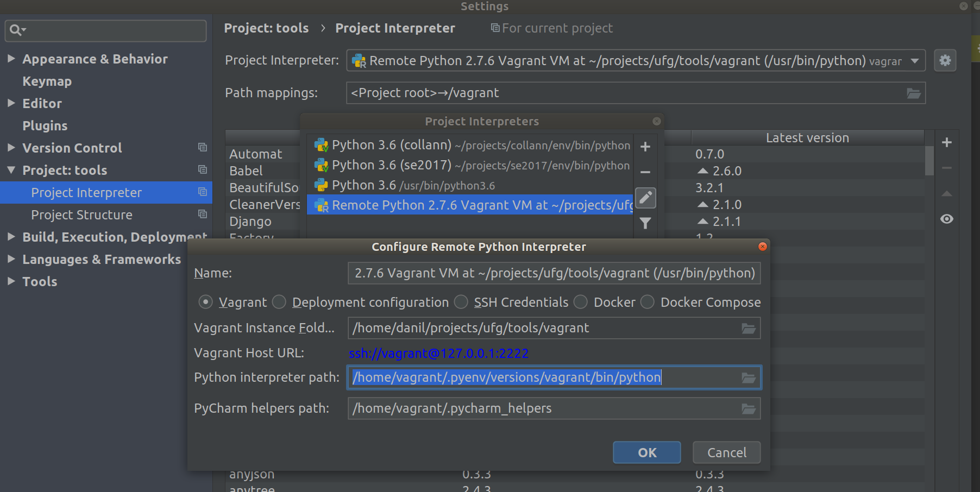Select the SSH Credentials radio button
The image size is (980, 492).
(461, 302)
